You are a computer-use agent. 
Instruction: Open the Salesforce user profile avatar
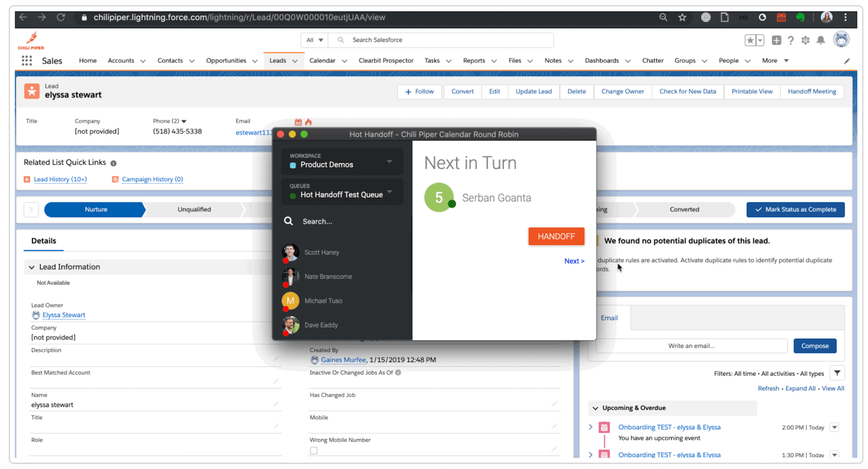[x=841, y=40]
